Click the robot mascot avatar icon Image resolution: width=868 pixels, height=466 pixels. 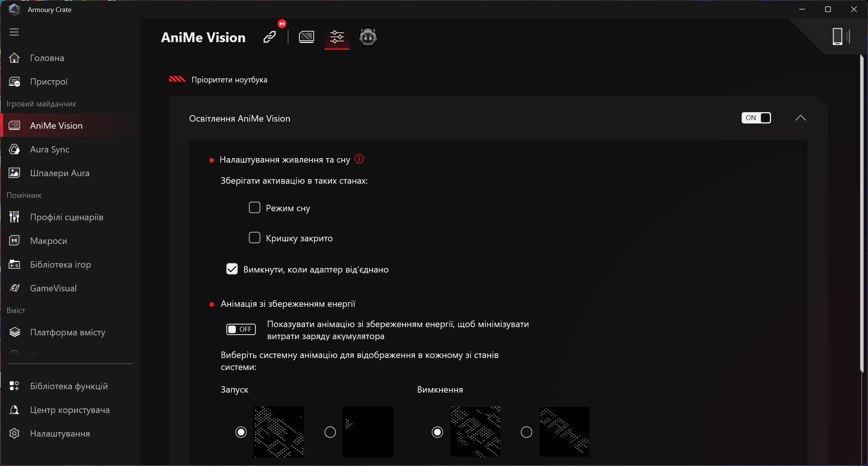coord(368,37)
